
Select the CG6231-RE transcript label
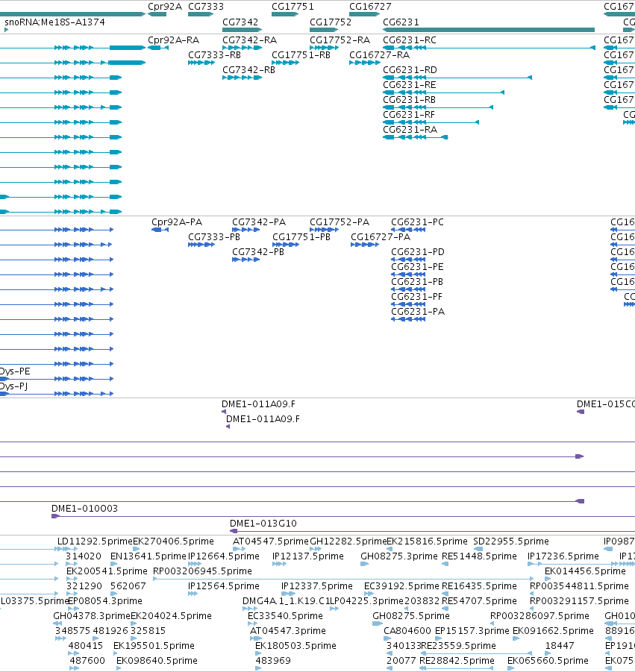point(410,85)
